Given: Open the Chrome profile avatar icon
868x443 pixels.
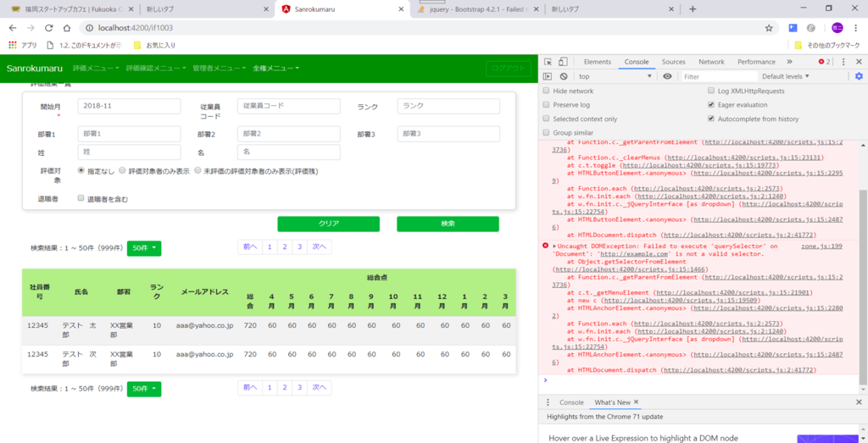Looking at the screenshot, I should tap(837, 28).
